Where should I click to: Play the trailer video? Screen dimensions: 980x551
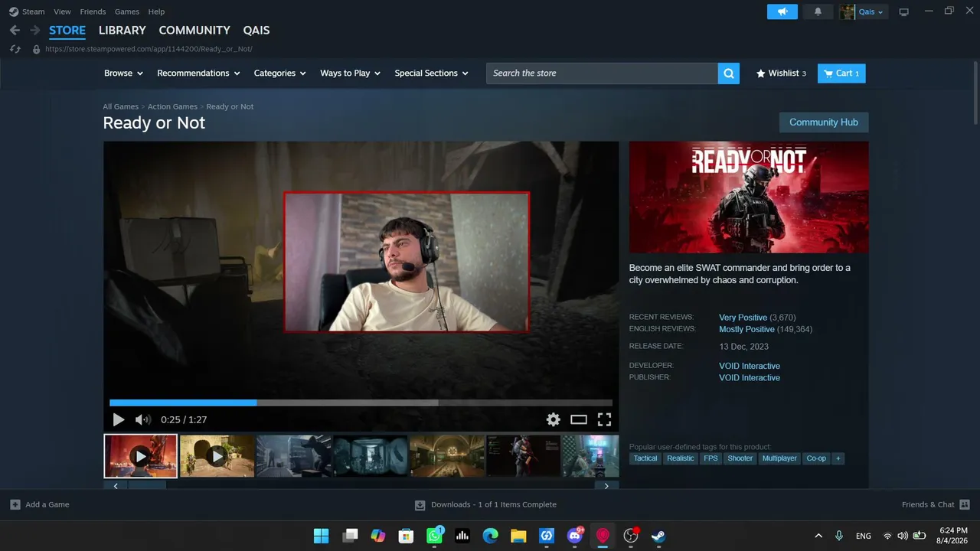(118, 419)
